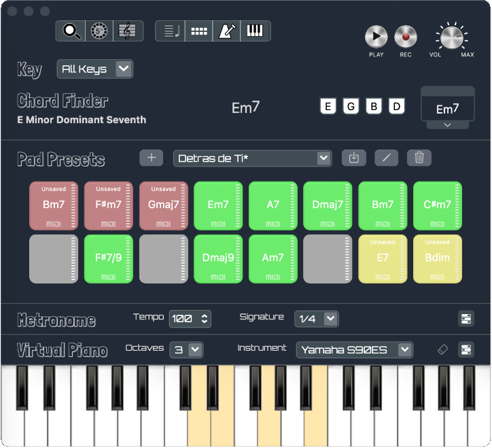The height and width of the screenshot is (448, 492).
Task: Toggle the Metronome settings switch
Action: click(x=465, y=319)
